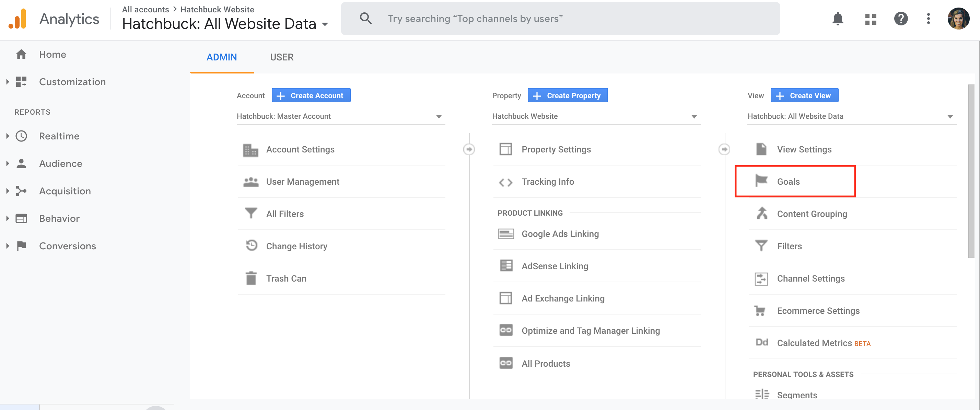Open the All Products link
This screenshot has height=410, width=980.
pos(546,364)
